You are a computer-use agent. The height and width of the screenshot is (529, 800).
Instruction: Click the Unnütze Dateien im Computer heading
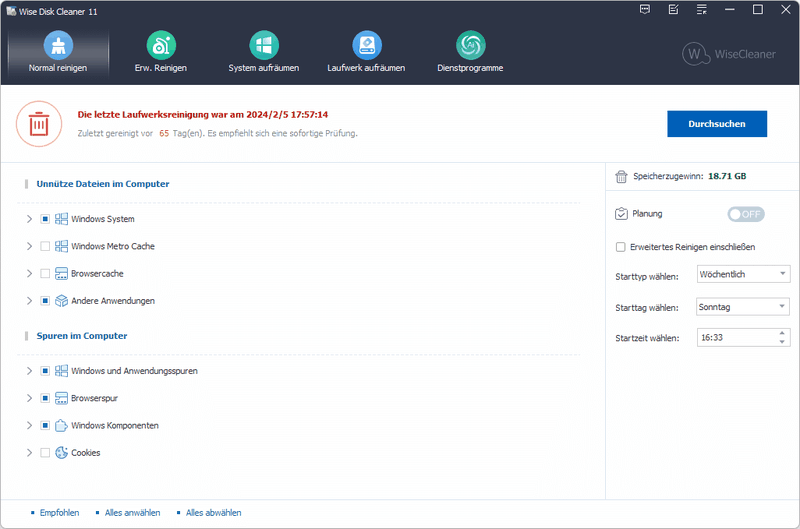pos(103,184)
